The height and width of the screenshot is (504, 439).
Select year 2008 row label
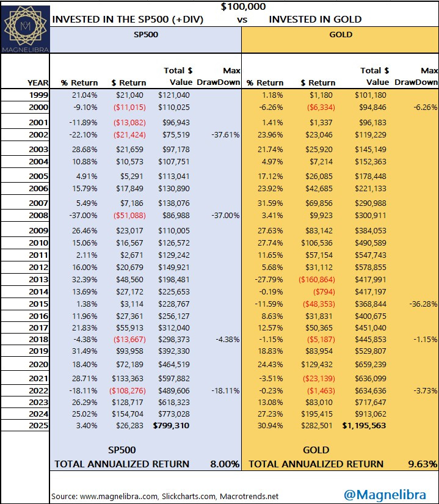click(x=38, y=216)
